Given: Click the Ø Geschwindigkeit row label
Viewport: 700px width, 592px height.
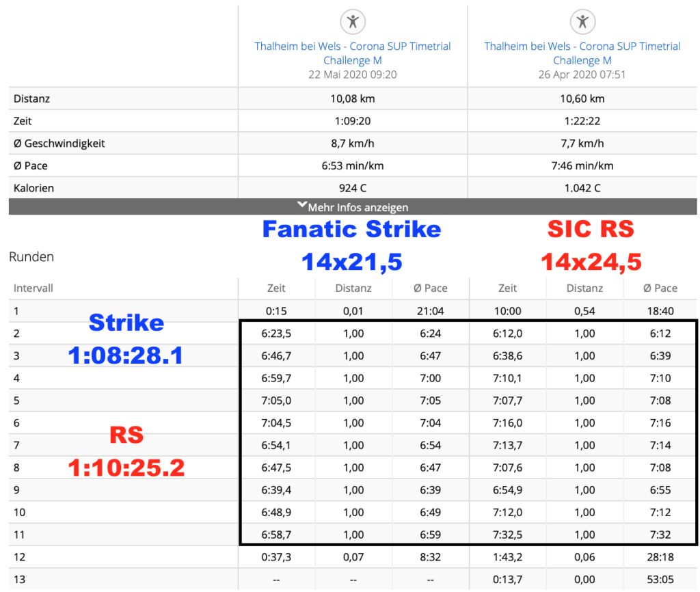Looking at the screenshot, I should [59, 144].
